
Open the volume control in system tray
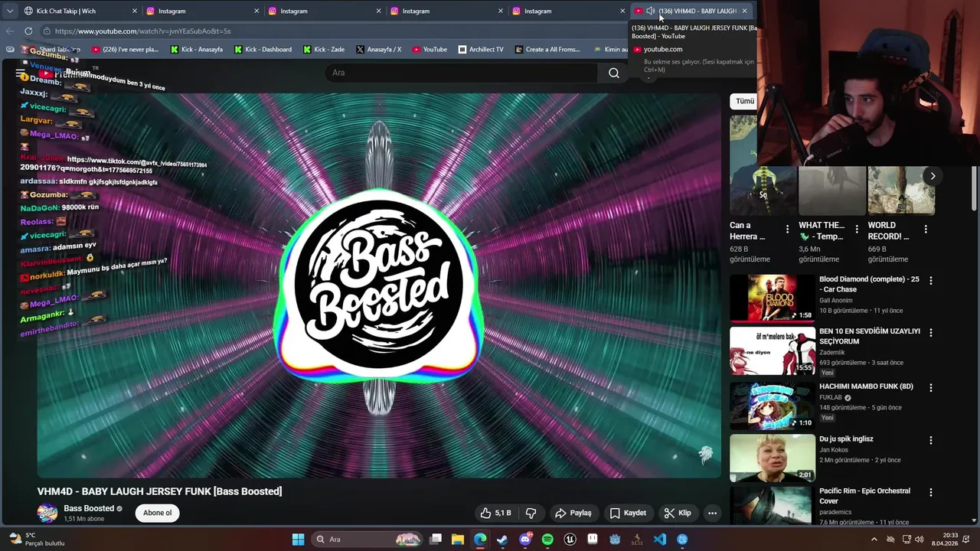coord(919,540)
